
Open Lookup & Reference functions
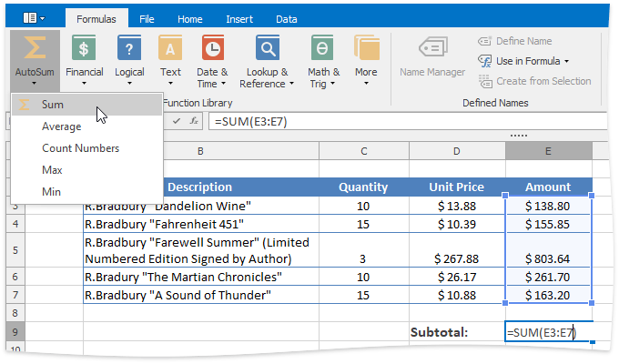tap(267, 48)
